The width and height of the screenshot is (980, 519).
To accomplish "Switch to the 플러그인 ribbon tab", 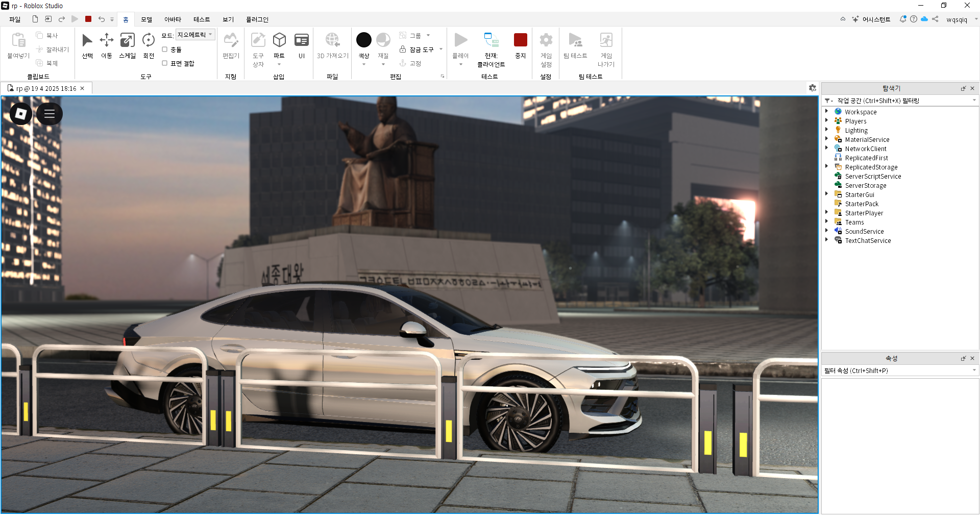I will click(x=257, y=19).
